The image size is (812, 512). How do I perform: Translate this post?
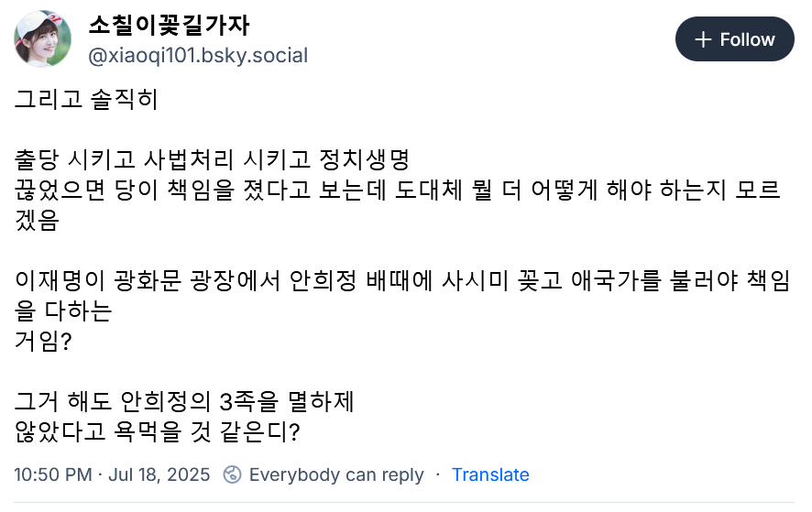tap(490, 474)
